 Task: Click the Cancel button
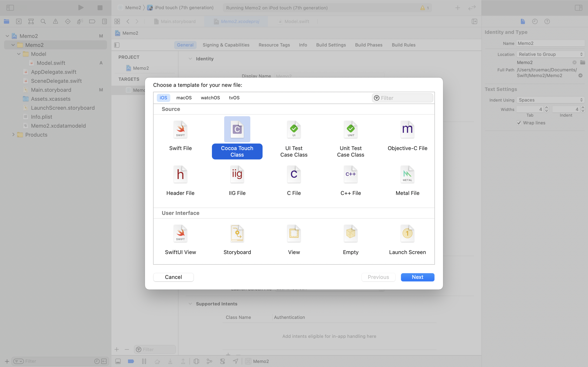(173, 277)
